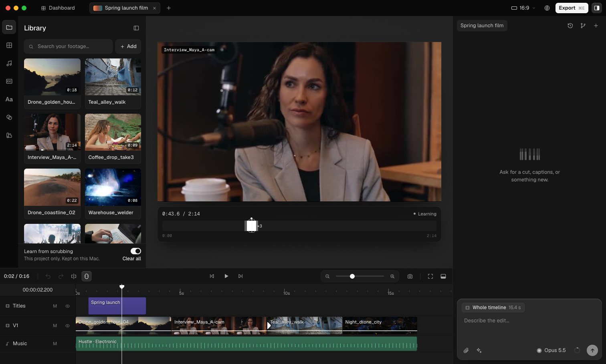Click the sparkle suggestions icon

click(479, 350)
